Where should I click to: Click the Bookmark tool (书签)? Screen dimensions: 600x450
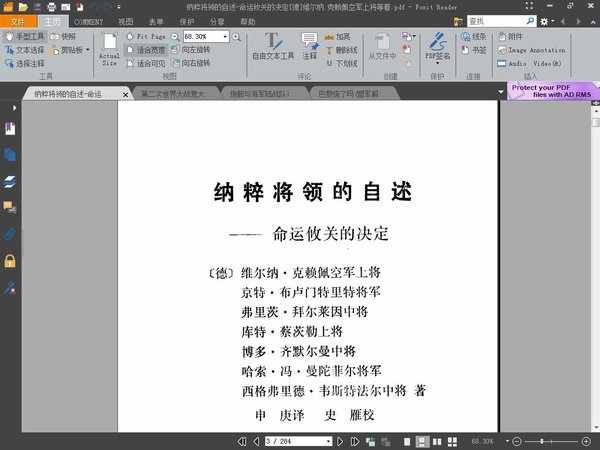click(474, 50)
